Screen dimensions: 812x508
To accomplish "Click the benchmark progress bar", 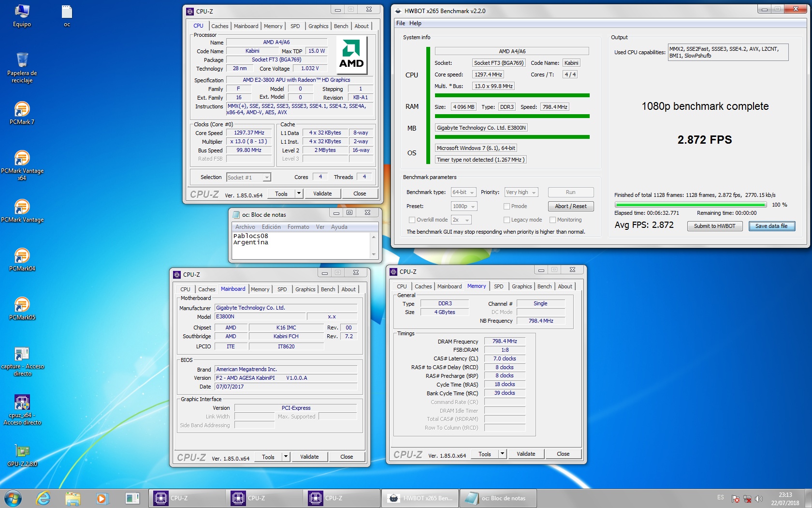I will point(690,205).
